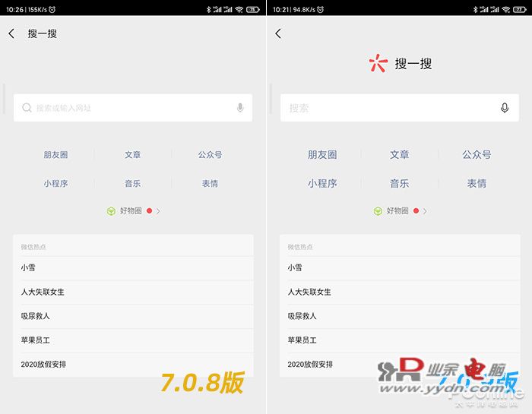Open hot topic 2020放假安排 in left screen
The image size is (532, 414).
(133, 365)
